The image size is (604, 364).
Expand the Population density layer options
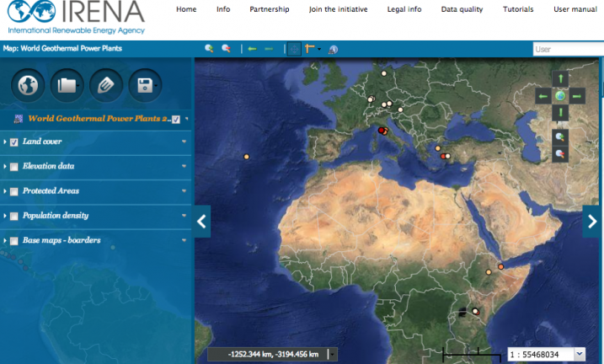[x=184, y=217]
